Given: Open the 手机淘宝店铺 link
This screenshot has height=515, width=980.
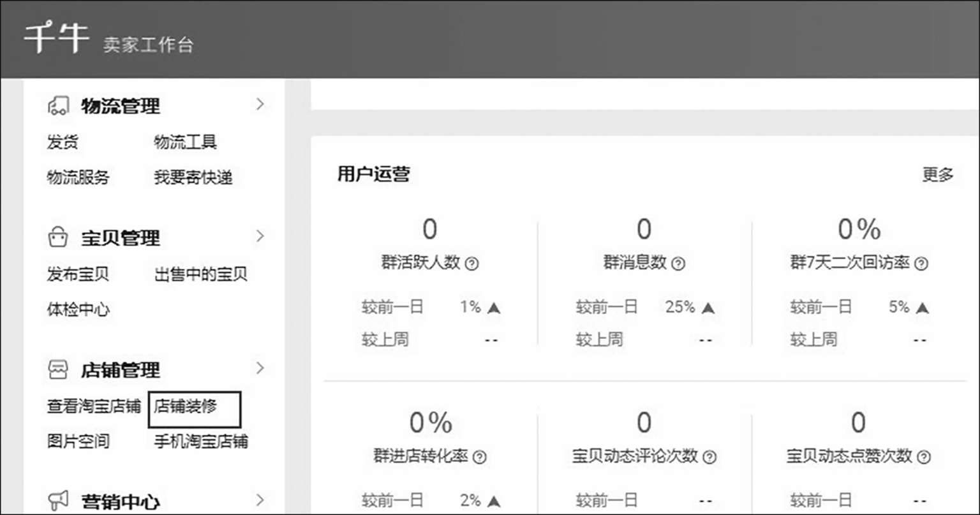Looking at the screenshot, I should tap(201, 441).
